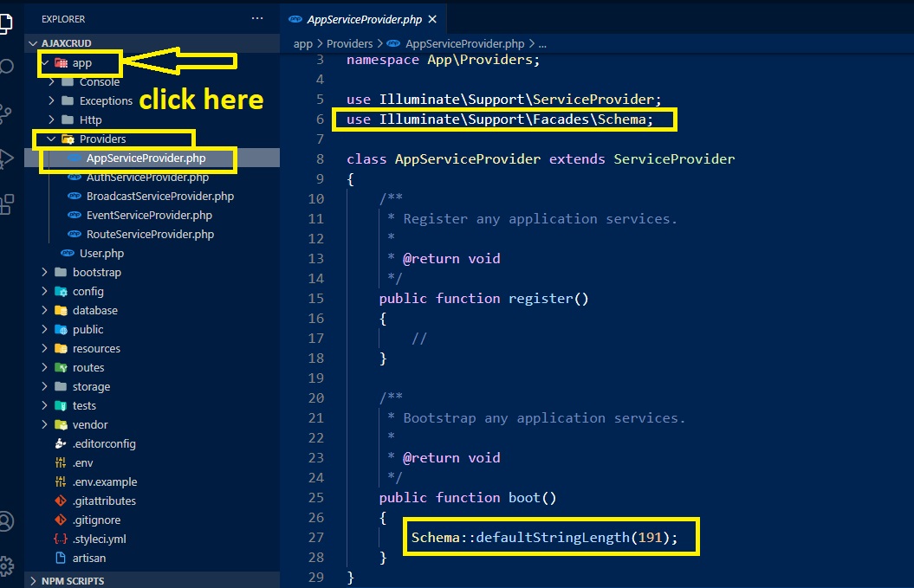
Task: Click line number 27 in gutter
Action: pyautogui.click(x=316, y=537)
